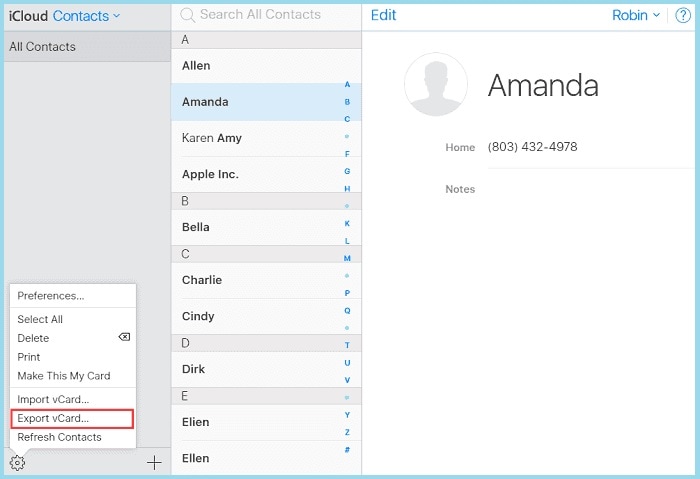This screenshot has height=479, width=700.
Task: Click the search magnifier icon
Action: pyautogui.click(x=187, y=15)
